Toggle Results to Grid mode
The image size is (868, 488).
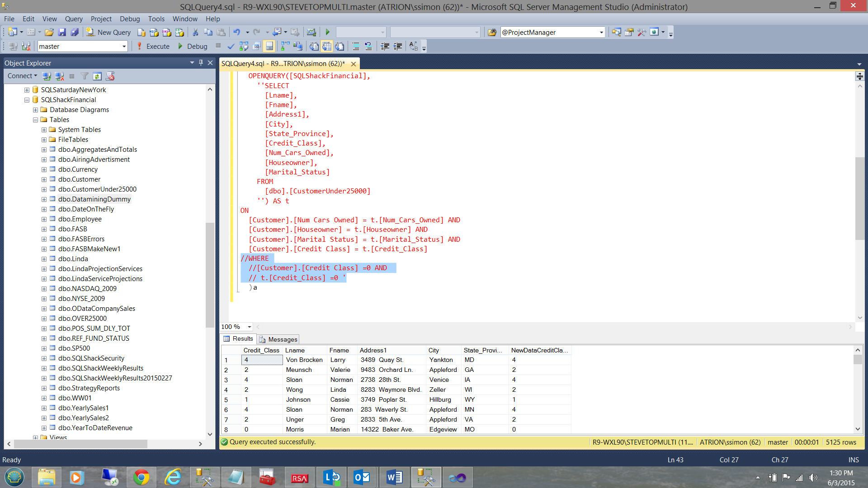click(327, 46)
